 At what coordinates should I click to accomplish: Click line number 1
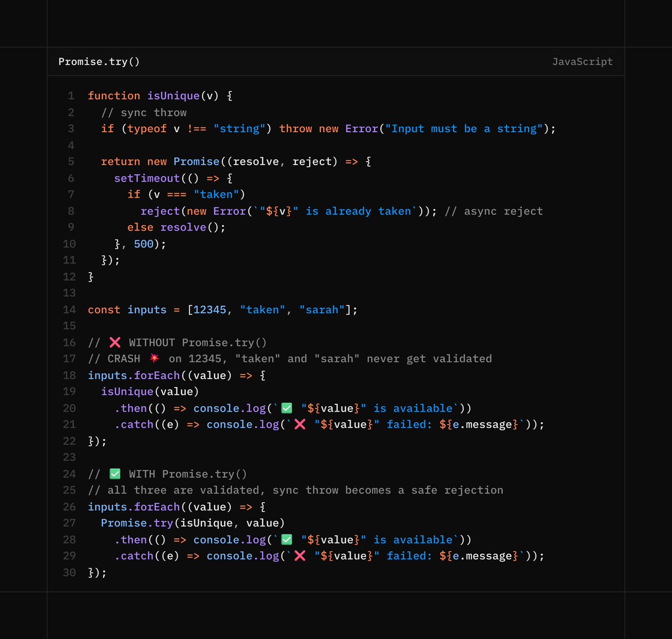pyautogui.click(x=71, y=96)
